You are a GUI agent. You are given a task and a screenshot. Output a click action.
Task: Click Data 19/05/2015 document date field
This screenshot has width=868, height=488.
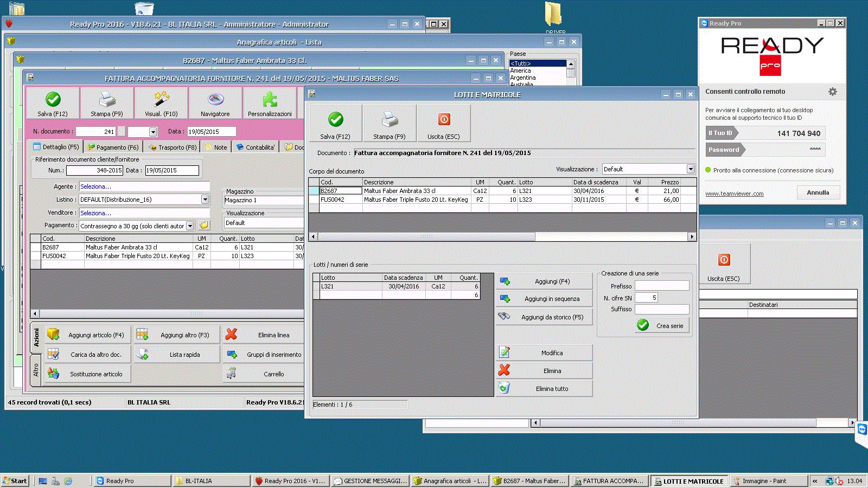pyautogui.click(x=211, y=132)
